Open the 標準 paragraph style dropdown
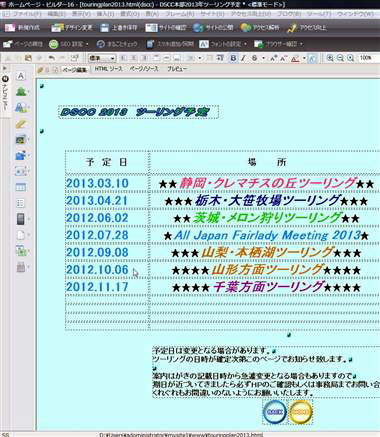Viewport: 380px width, 437px height. pyautogui.click(x=102, y=58)
